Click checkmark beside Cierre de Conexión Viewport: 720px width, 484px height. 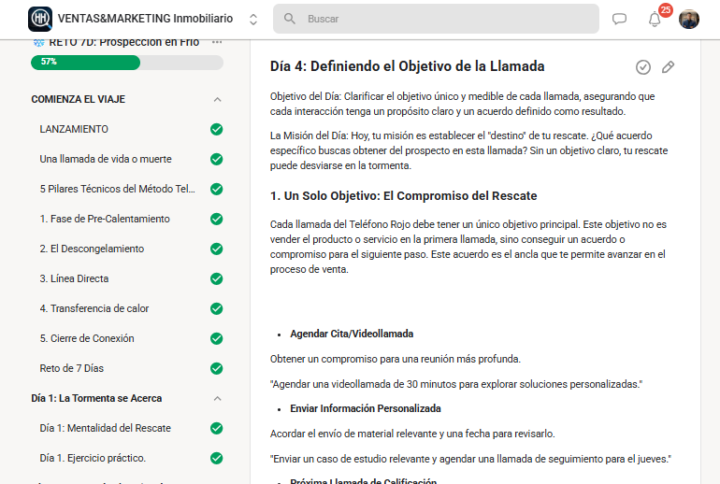pyautogui.click(x=217, y=338)
